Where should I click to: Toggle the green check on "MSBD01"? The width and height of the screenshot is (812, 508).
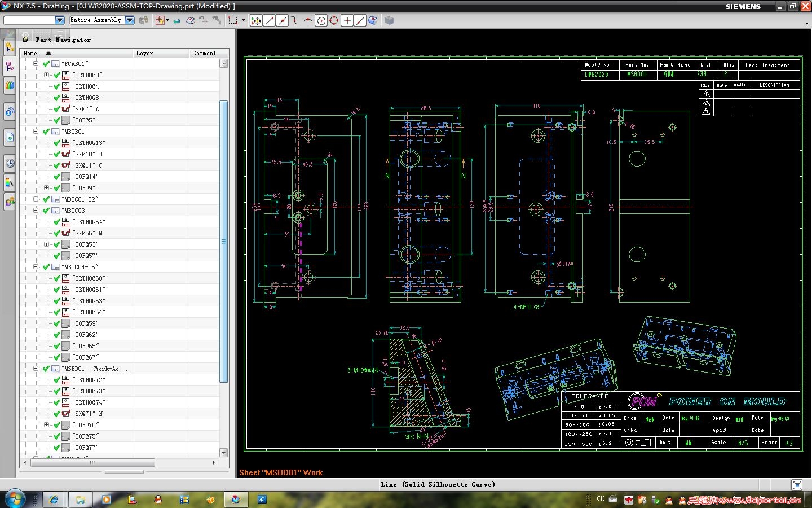(46, 369)
